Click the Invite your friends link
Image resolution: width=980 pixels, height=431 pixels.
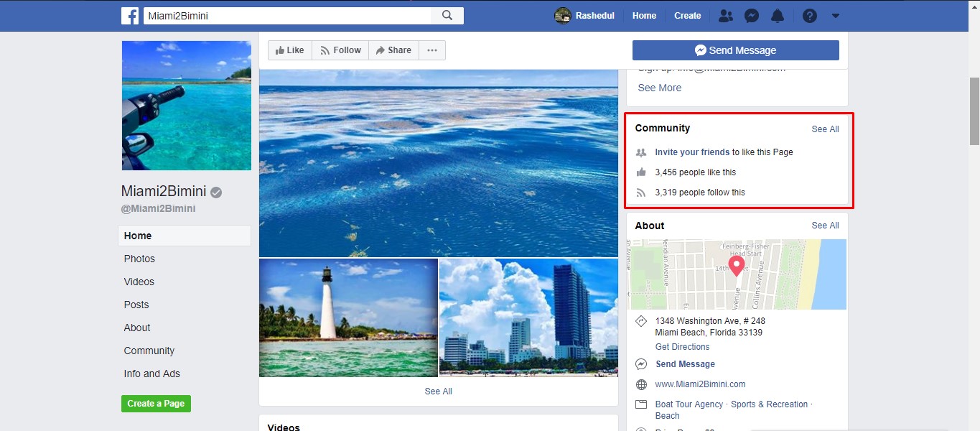click(692, 152)
